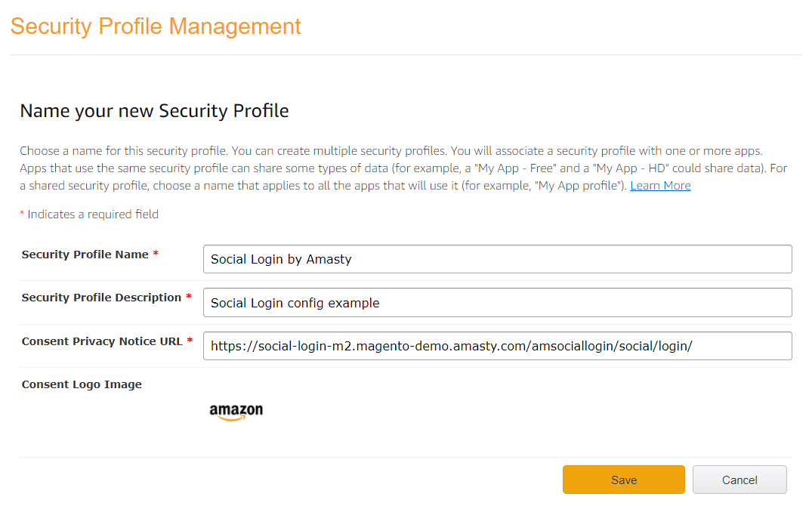Image resolution: width=812 pixels, height=509 pixels.
Task: Click the red asterisk beside Security Profile Description
Action: pyautogui.click(x=189, y=296)
